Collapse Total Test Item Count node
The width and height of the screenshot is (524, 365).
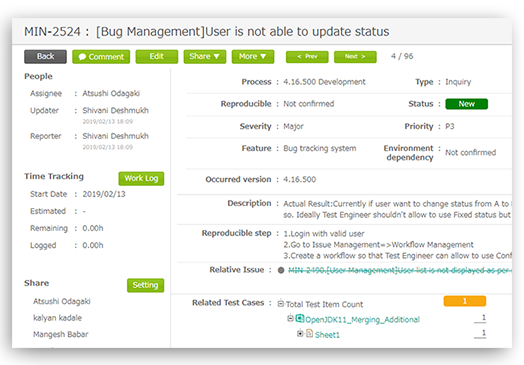click(x=281, y=303)
